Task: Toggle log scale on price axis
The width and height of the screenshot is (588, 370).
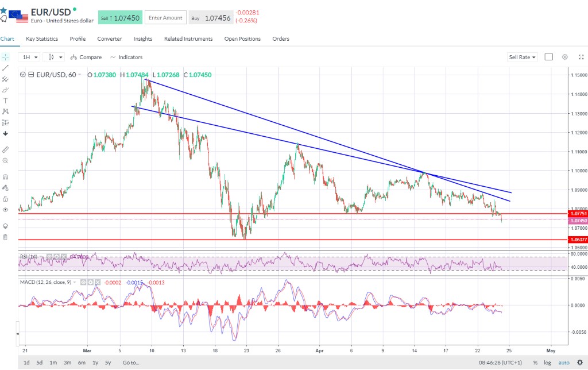Action: 547,363
